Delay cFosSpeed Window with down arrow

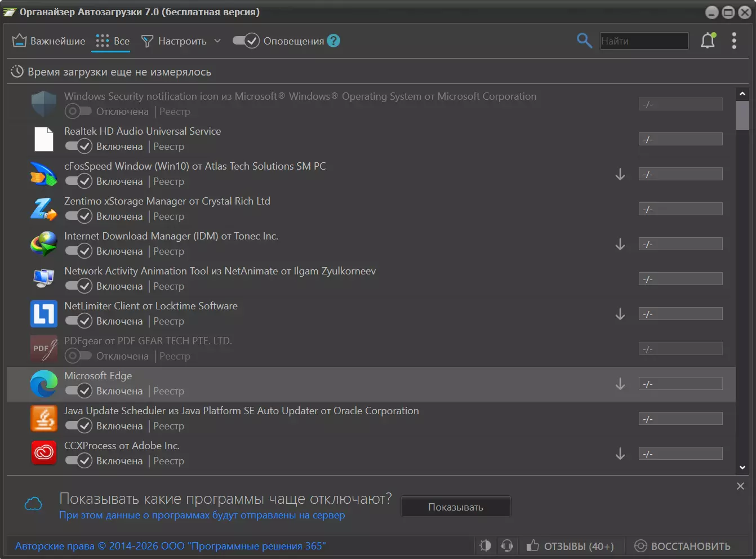620,174
